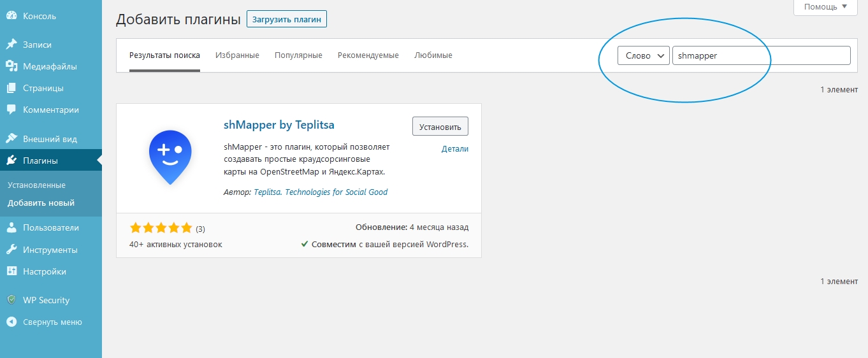Click the Страницы pages icon
868x358 pixels.
(11, 88)
